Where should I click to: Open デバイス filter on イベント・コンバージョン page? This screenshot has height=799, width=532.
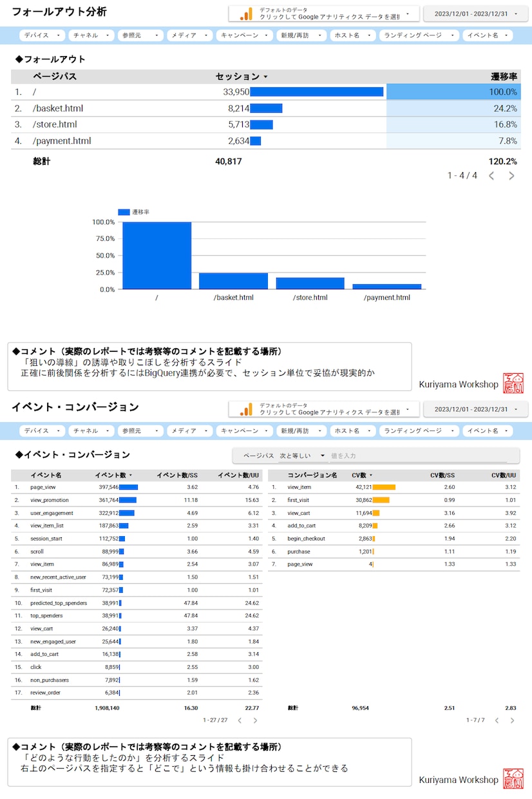click(x=43, y=431)
